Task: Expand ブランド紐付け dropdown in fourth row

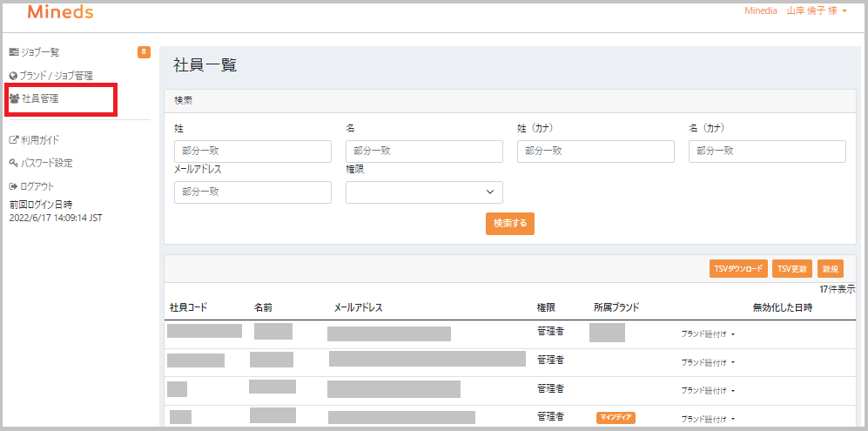Action: (708, 418)
